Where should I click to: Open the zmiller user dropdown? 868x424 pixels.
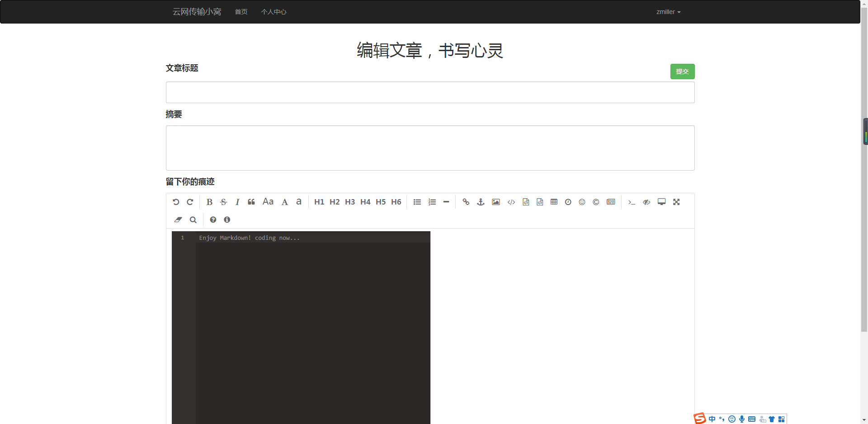668,12
